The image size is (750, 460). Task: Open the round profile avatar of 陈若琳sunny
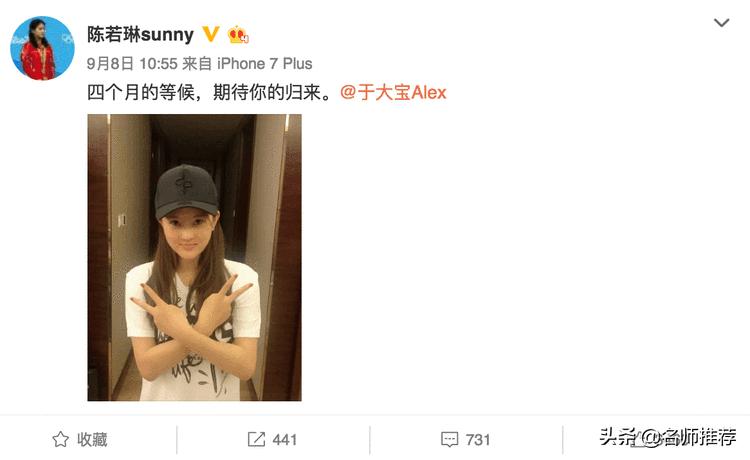point(43,48)
